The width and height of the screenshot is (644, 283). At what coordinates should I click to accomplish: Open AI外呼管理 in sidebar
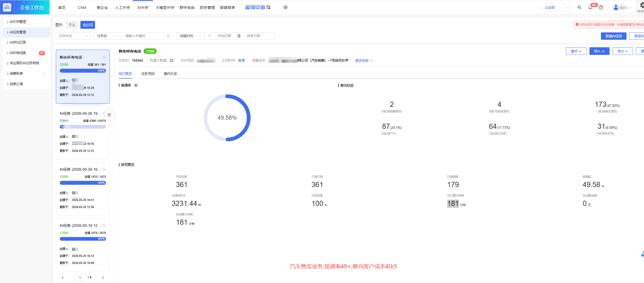point(26,22)
